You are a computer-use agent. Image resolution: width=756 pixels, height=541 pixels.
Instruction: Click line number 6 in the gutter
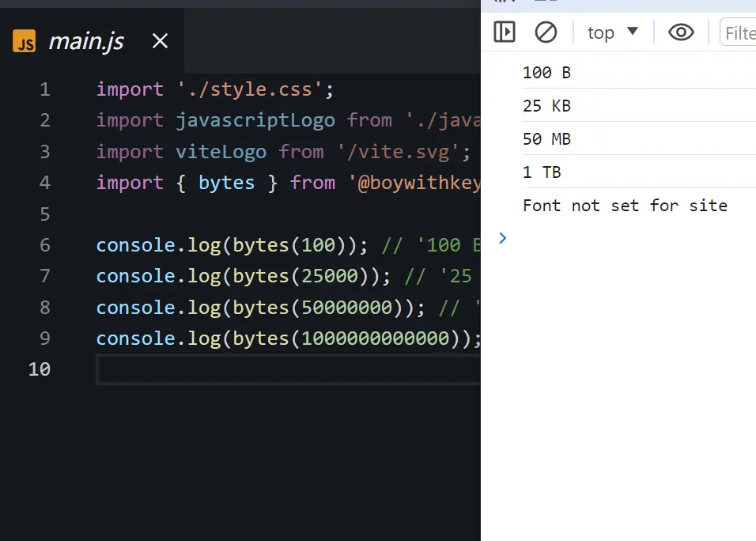tap(45, 245)
